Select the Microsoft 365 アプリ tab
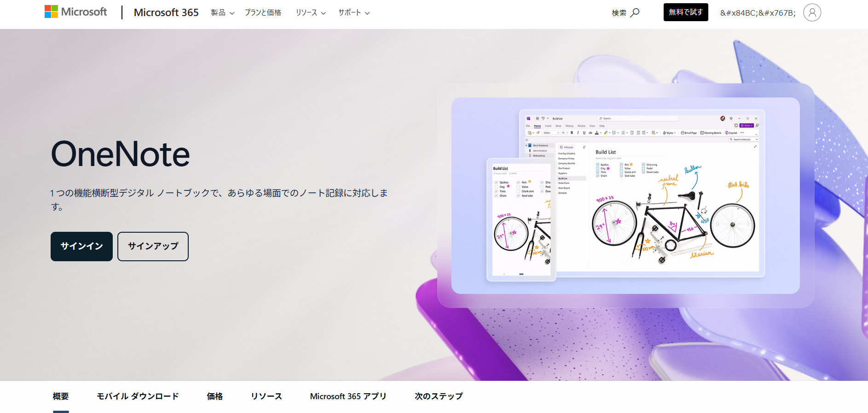Viewport: 868px width, 413px height. (348, 396)
